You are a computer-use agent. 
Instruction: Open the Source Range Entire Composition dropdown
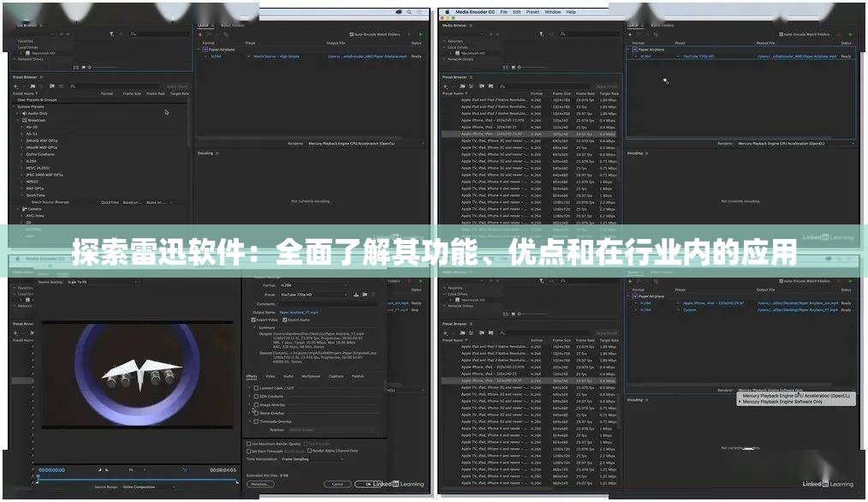click(x=148, y=487)
